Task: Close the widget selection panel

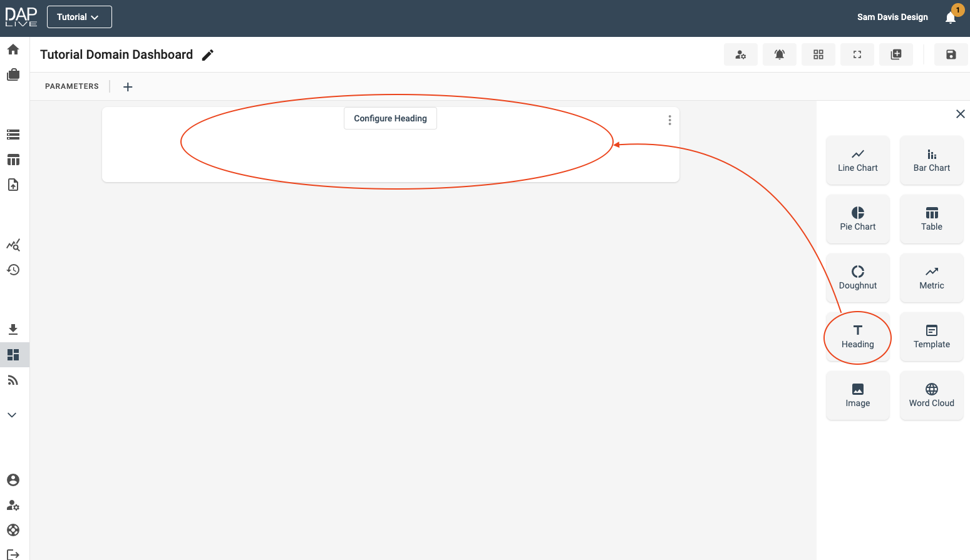Action: point(960,114)
